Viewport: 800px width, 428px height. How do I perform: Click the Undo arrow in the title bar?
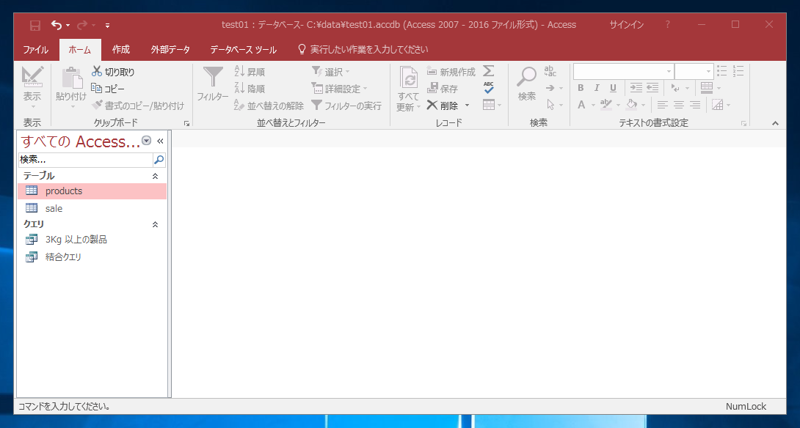pyautogui.click(x=56, y=25)
